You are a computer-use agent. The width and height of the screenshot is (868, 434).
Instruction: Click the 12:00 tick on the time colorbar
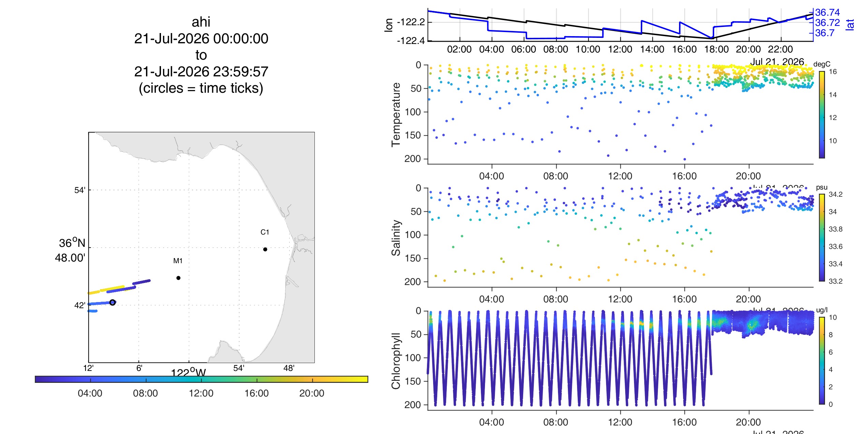click(201, 393)
